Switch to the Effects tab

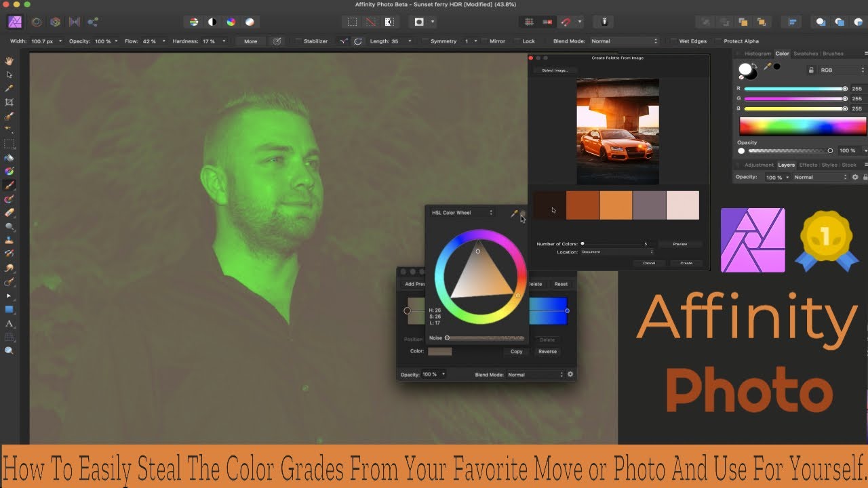[x=808, y=165]
